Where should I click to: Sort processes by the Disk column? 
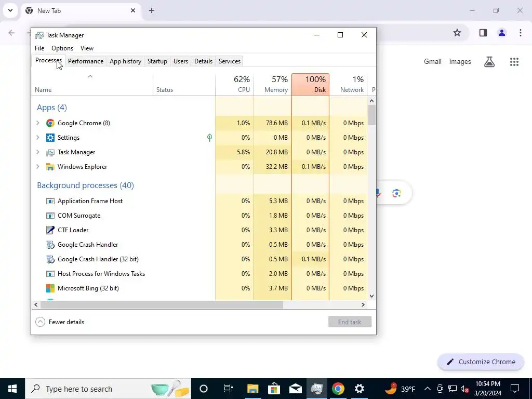pyautogui.click(x=311, y=85)
